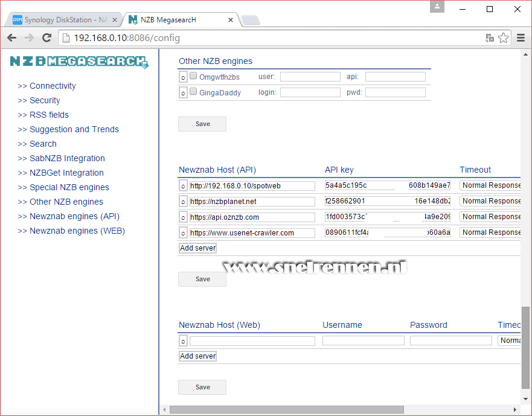Image resolution: width=532 pixels, height=416 pixels.
Task: Click the empty Newznab Host (Web) field
Action: click(x=252, y=341)
